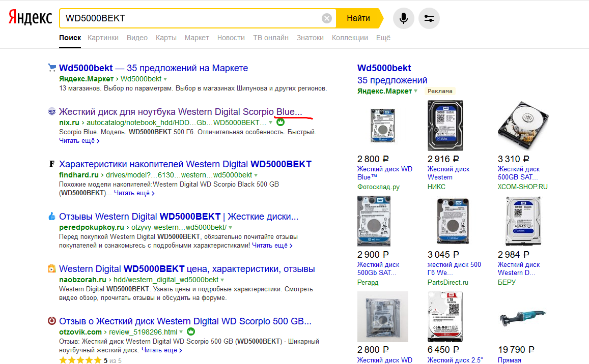This screenshot has height=364, width=589.
Task: Start voice search with microphone icon
Action: 403,18
